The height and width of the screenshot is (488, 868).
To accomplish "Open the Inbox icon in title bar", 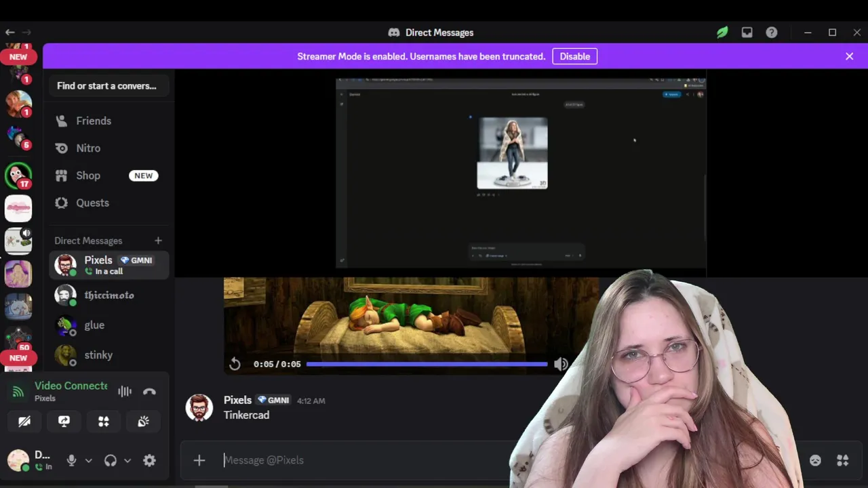I will click(x=747, y=32).
